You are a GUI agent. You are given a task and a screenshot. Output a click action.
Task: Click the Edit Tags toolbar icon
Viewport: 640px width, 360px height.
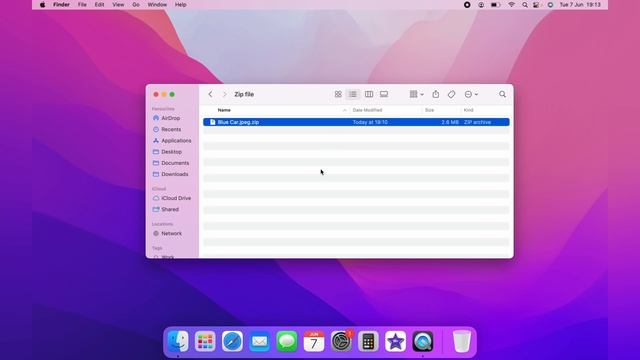tap(451, 94)
